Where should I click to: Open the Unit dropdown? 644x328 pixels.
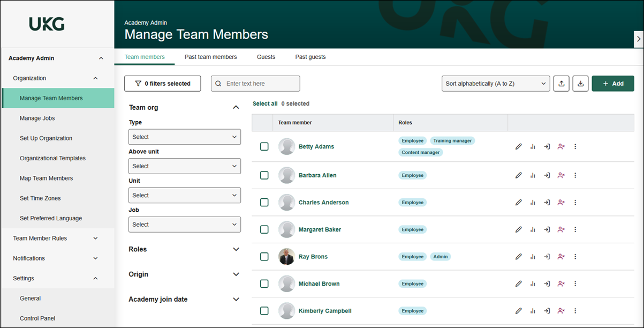pos(185,195)
